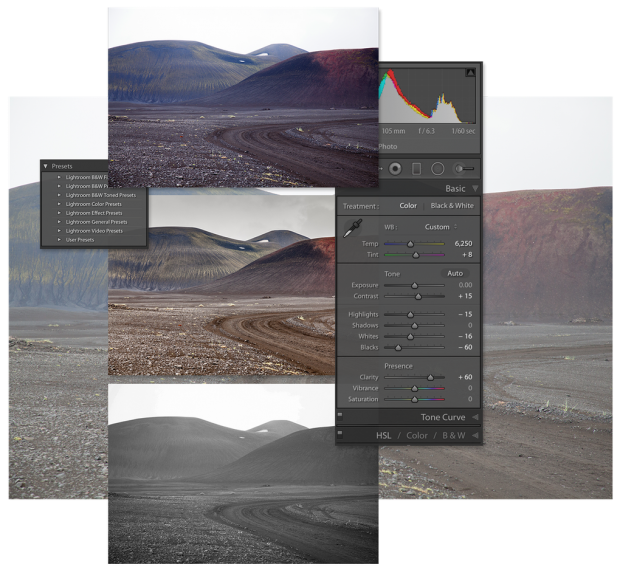Image resolution: width=620 pixels, height=570 pixels.
Task: Toggle the HSL panel on/off switch
Action: [x=341, y=435]
